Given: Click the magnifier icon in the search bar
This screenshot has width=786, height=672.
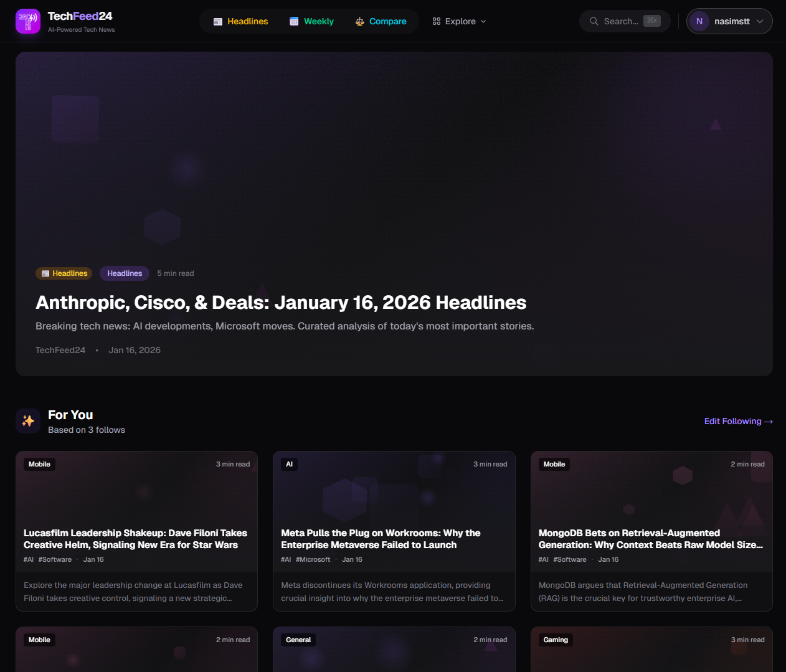Looking at the screenshot, I should 594,21.
